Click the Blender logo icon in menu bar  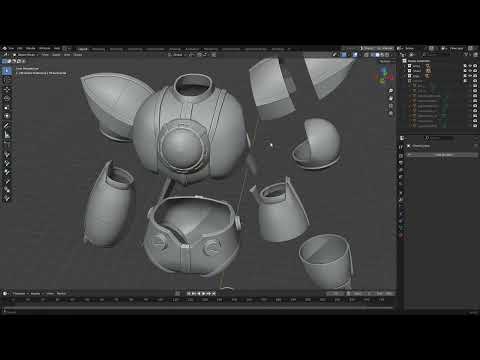pyautogui.click(x=5, y=48)
